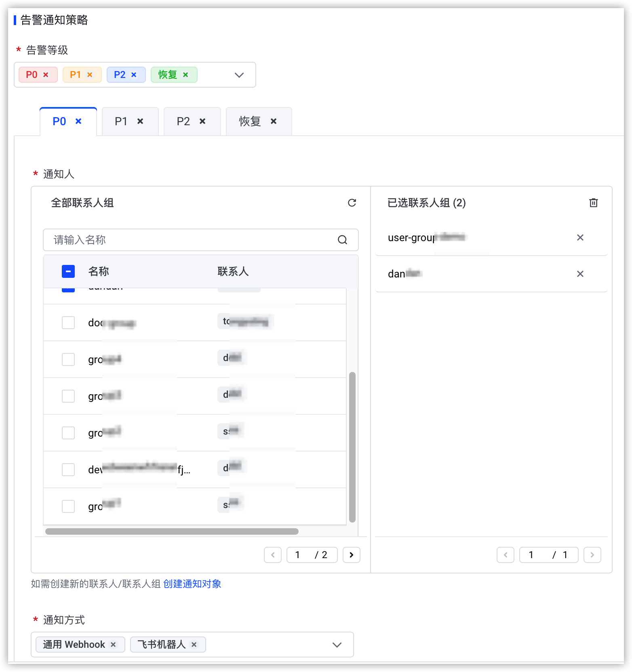Open the 创建通知对象 link
The width and height of the screenshot is (632, 672).
click(192, 584)
